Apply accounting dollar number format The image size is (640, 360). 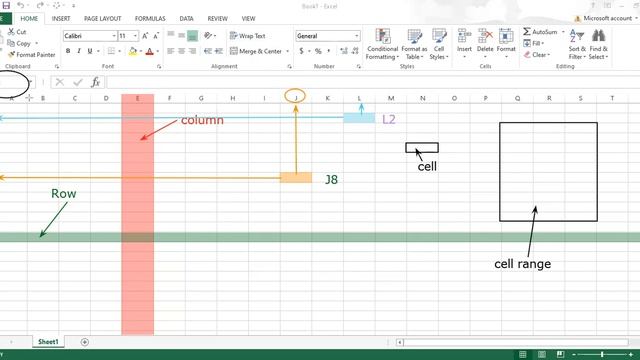pos(301,51)
